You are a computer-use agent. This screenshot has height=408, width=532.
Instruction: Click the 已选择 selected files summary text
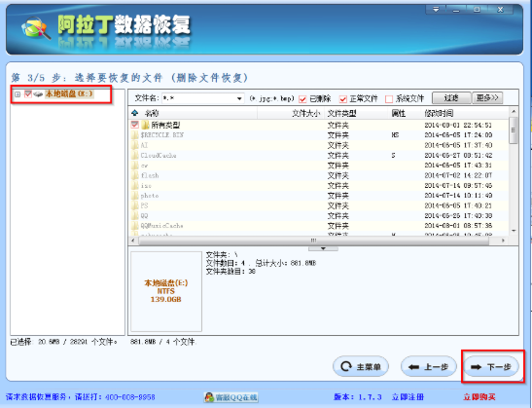(x=64, y=342)
